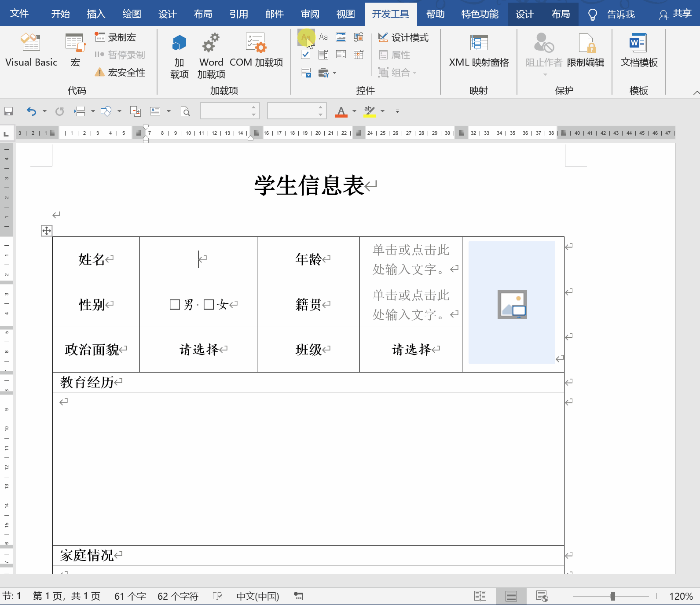Tick the 女 checkbox in the table
This screenshot has height=605, width=700.
pos(209,304)
